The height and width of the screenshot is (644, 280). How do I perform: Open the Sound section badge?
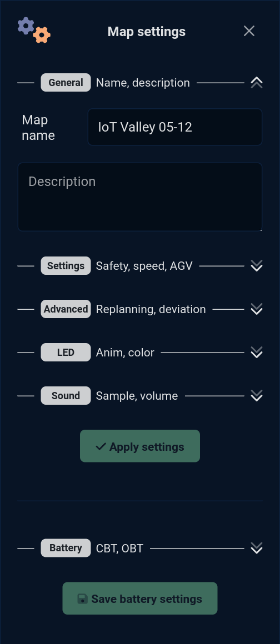(x=66, y=395)
